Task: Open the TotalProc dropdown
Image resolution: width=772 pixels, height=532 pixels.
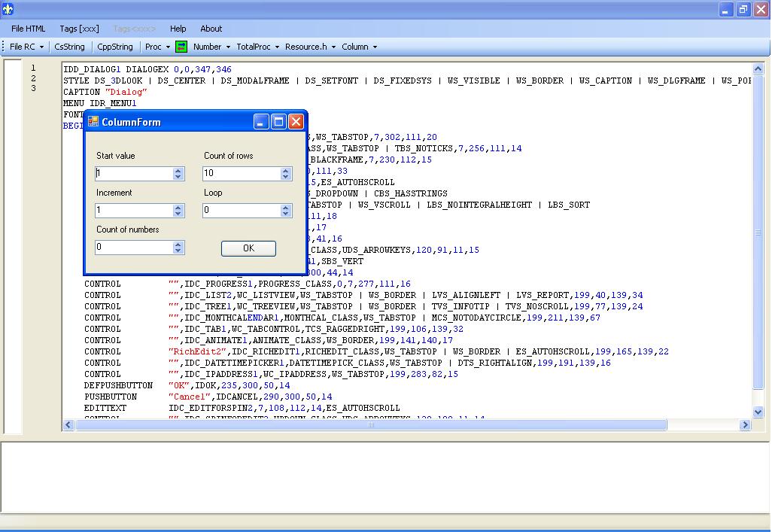Action: [x=257, y=47]
